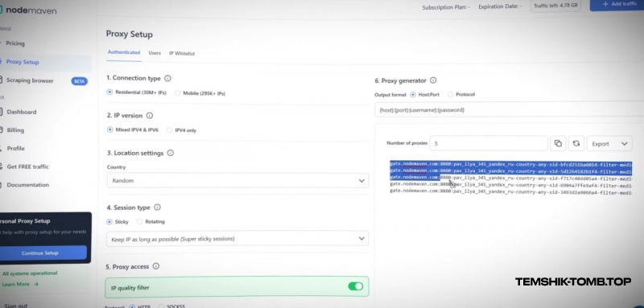644x308 pixels.
Task: Open the Export dropdown
Action: tap(609, 143)
